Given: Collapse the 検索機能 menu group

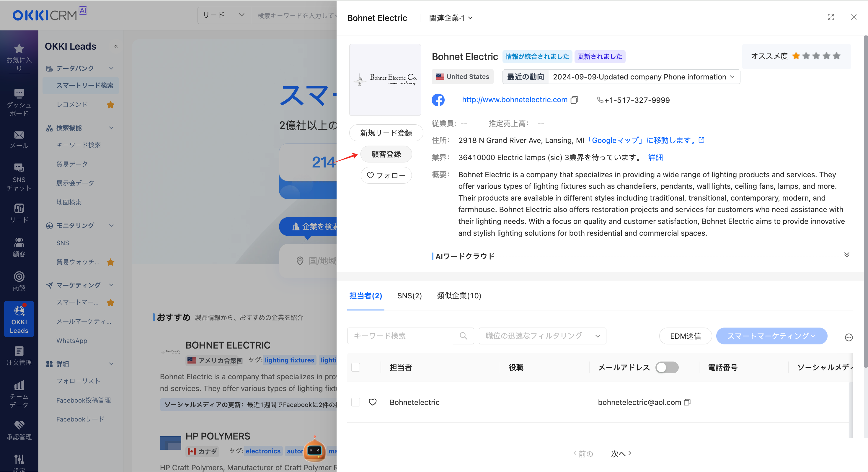Looking at the screenshot, I should [x=111, y=128].
